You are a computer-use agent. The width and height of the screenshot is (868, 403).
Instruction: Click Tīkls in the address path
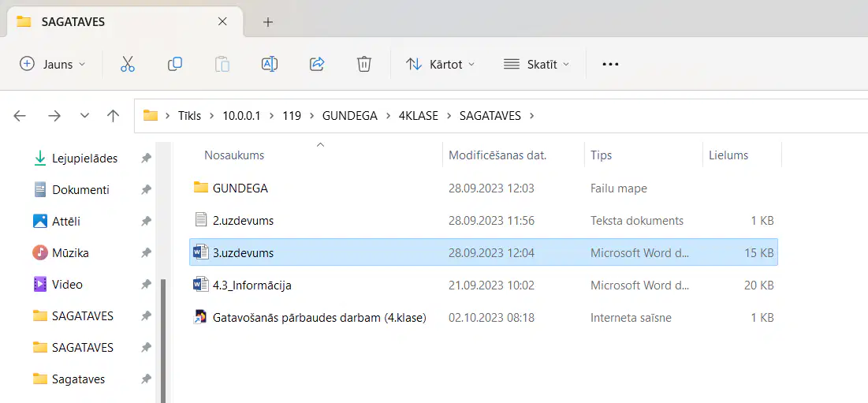click(190, 116)
